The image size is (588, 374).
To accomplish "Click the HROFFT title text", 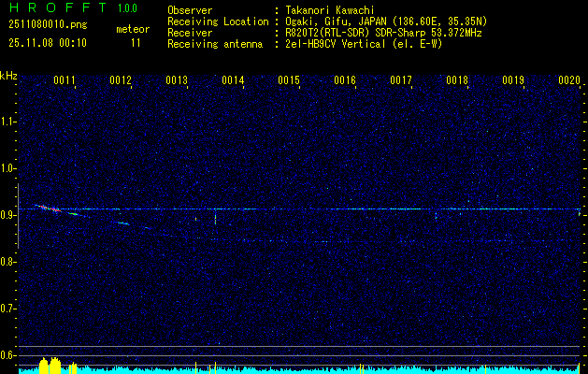I will tap(58, 7).
